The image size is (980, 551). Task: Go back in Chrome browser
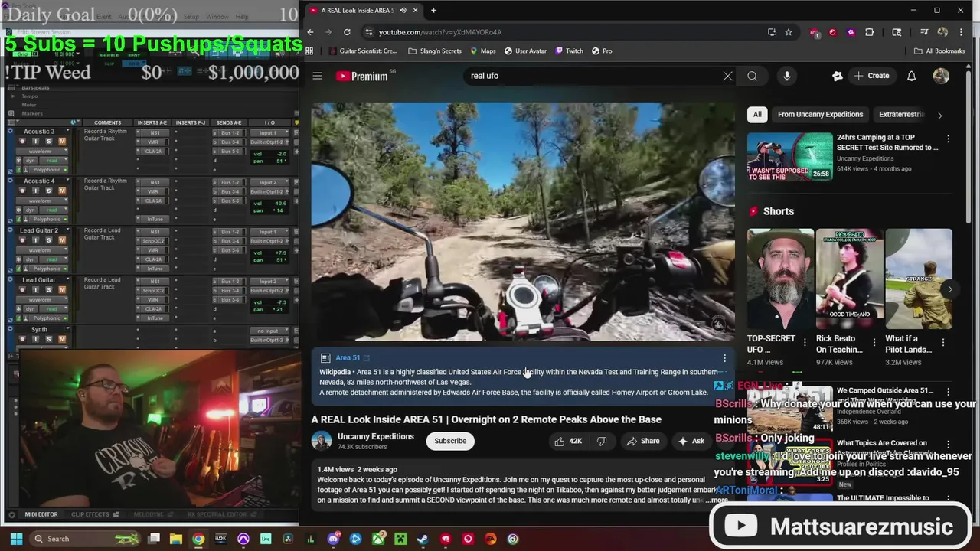310,32
